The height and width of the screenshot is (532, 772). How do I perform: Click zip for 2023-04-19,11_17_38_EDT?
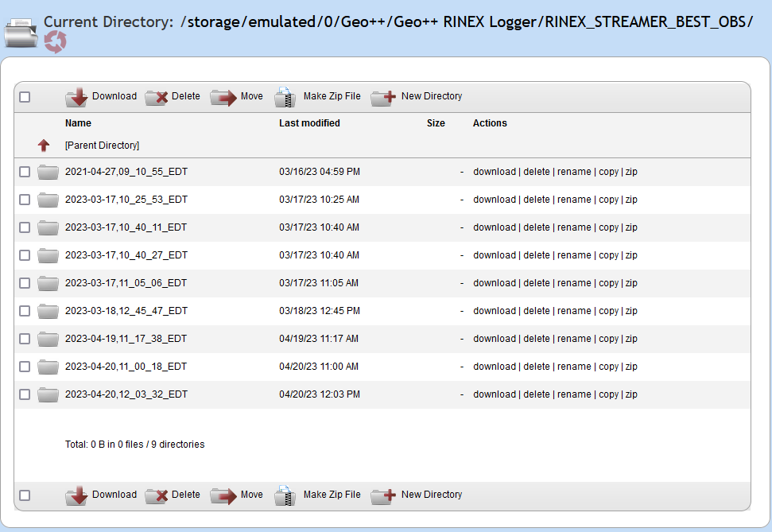pos(630,338)
